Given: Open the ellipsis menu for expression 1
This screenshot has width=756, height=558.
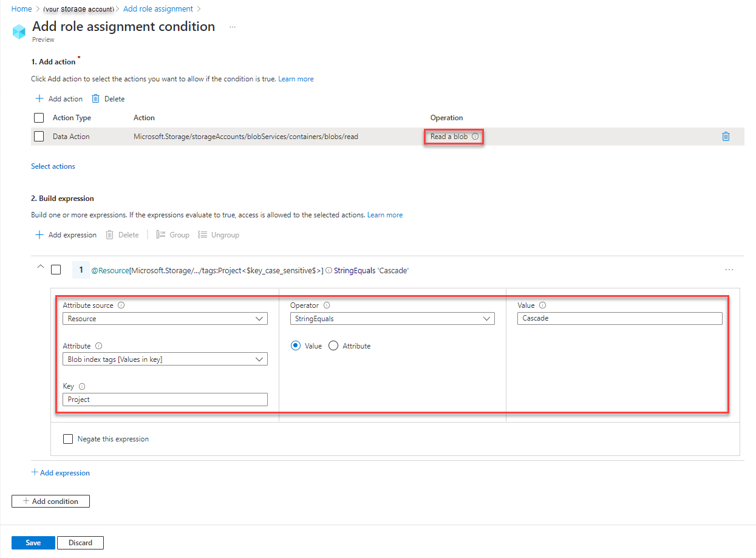Looking at the screenshot, I should coord(729,270).
